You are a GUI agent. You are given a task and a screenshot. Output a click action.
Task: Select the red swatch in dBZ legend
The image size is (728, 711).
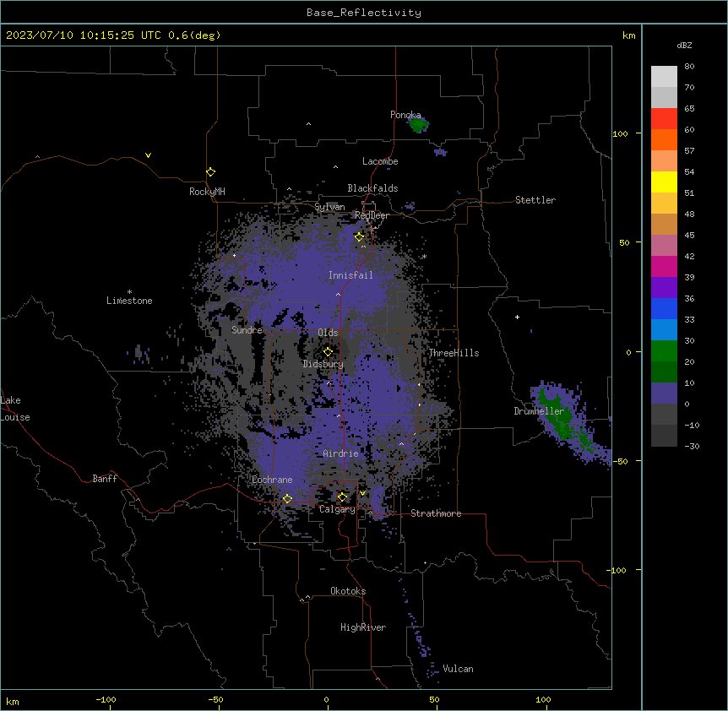coord(664,119)
